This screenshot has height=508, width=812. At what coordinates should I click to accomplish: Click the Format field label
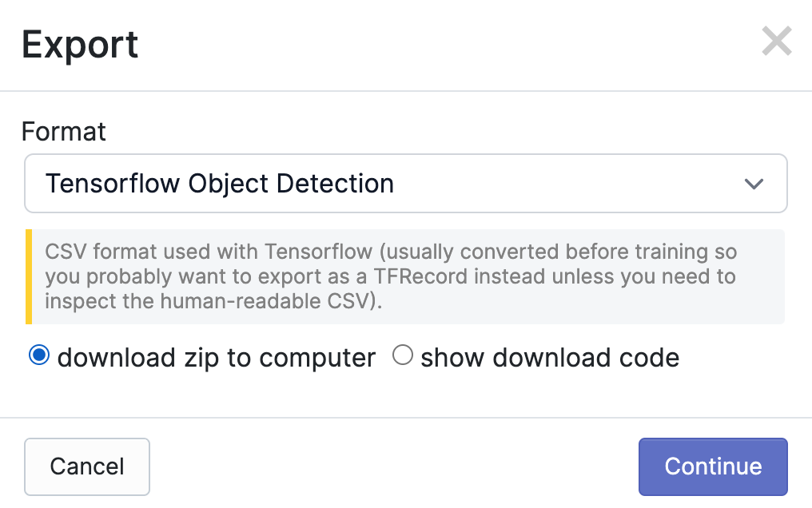[x=63, y=131]
